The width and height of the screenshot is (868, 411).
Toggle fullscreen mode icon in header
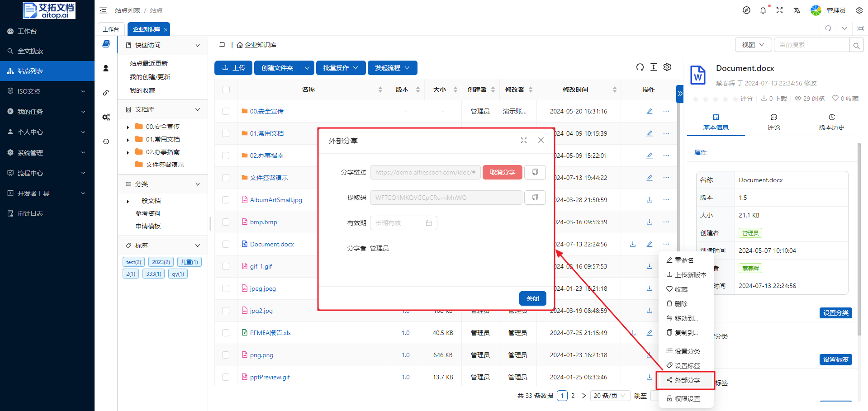pos(779,10)
